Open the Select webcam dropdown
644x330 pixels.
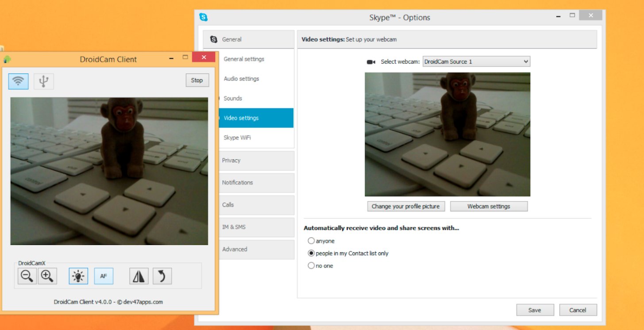point(476,61)
